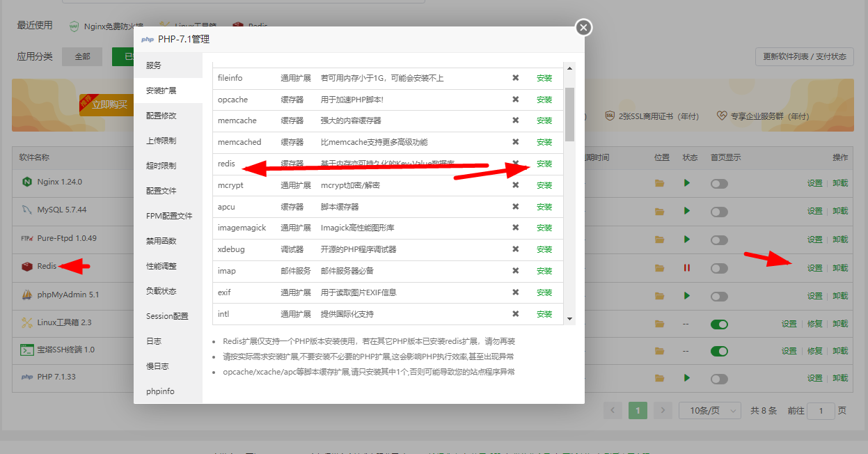Toggle homepage display for MySQL
This screenshot has width=868, height=454.
[x=719, y=211]
